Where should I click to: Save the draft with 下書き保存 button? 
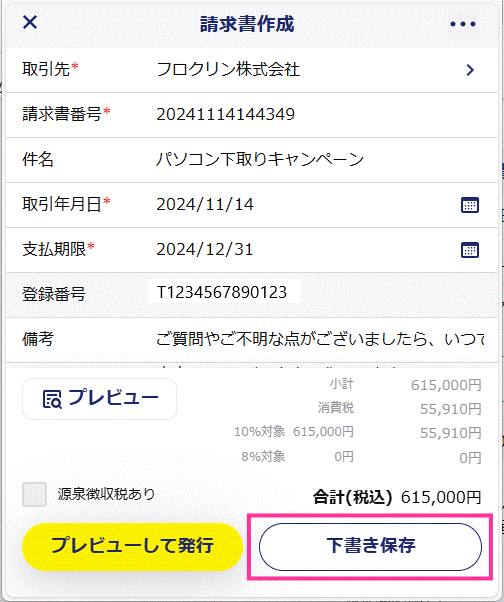pos(370,546)
